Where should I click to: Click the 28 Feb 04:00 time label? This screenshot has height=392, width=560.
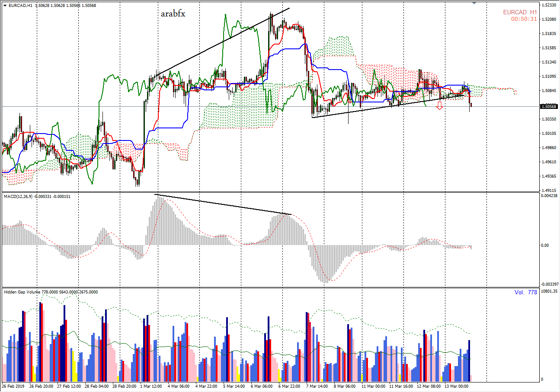[97, 386]
